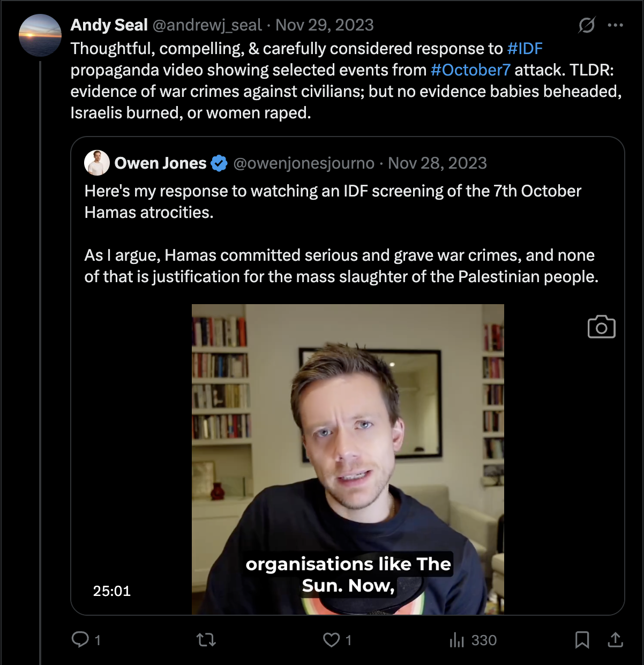Click the Grok explain icon
The height and width of the screenshot is (665, 644).
pos(587,25)
